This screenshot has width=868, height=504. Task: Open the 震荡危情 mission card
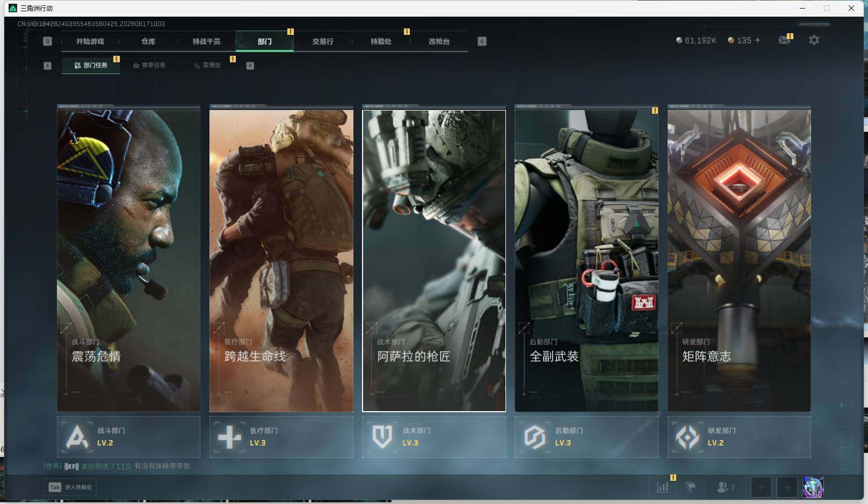coord(128,261)
